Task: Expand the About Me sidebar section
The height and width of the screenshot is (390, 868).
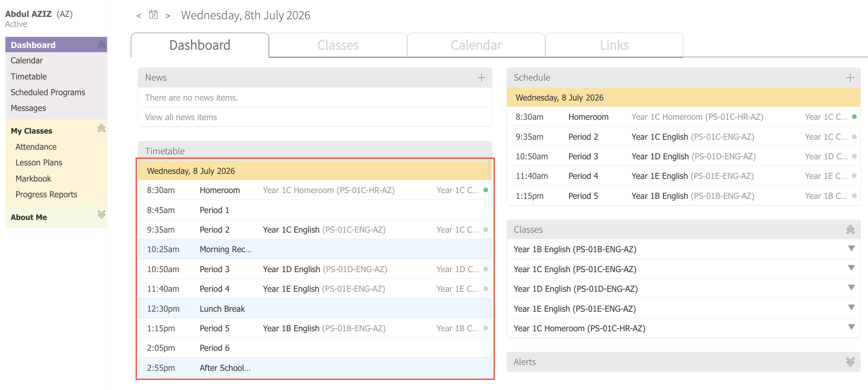Action: point(101,215)
